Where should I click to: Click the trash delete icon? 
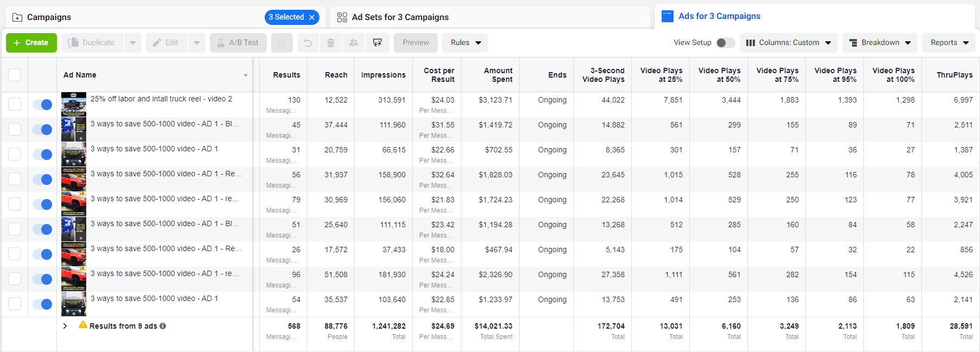330,43
